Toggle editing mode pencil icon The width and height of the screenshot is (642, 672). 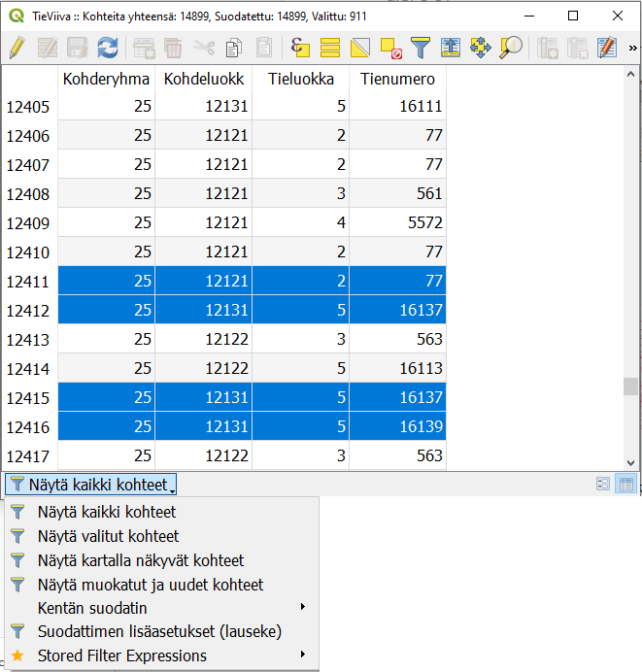(17, 47)
